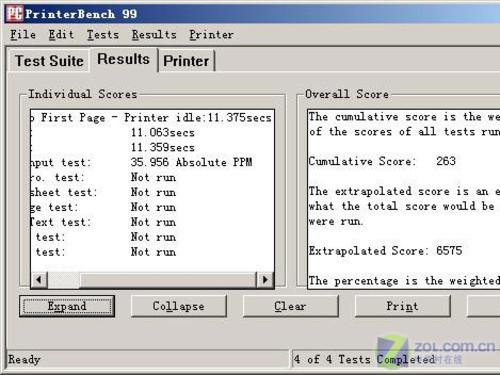Viewport: 500px width, 375px height.
Task: Click the left scroll arrow in Individual Scores
Action: (39, 280)
